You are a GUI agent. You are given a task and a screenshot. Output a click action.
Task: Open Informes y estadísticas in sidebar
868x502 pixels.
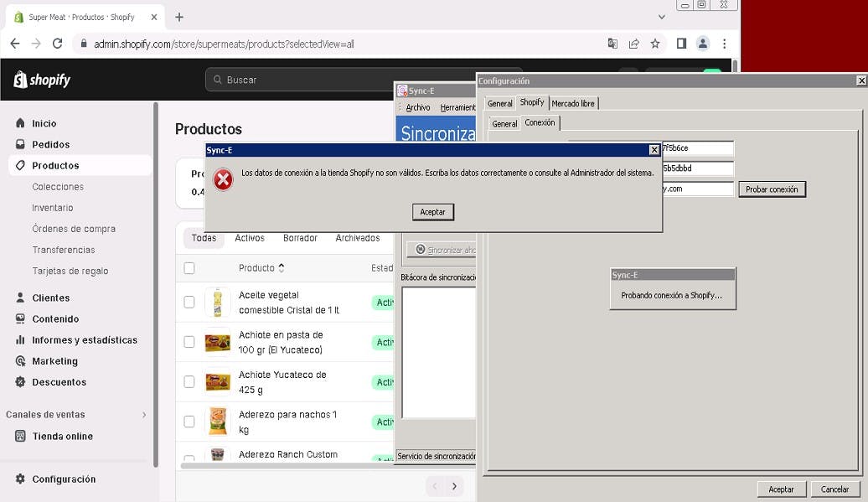coord(84,339)
